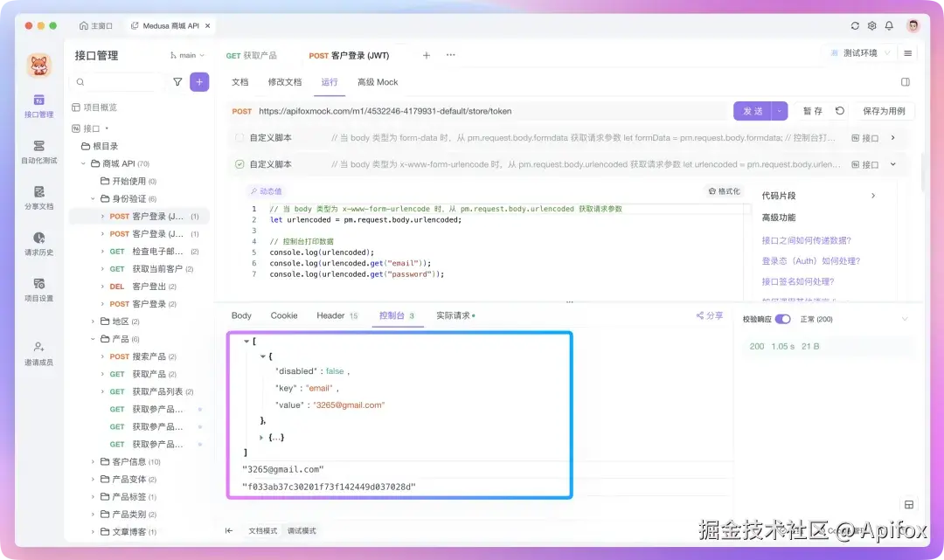
Task: Expand the 代码片段 section
Action: click(x=873, y=196)
